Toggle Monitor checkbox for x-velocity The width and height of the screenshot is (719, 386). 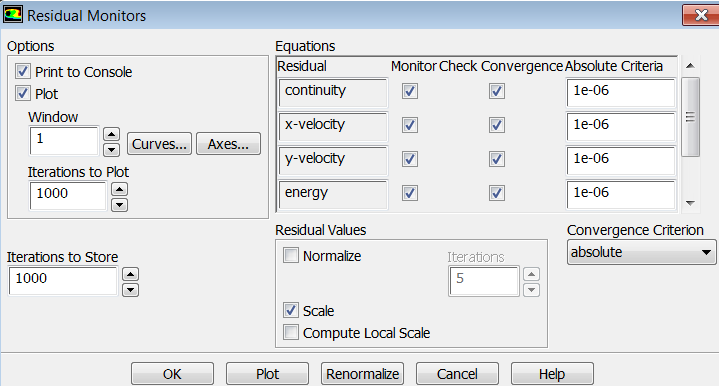pos(410,125)
